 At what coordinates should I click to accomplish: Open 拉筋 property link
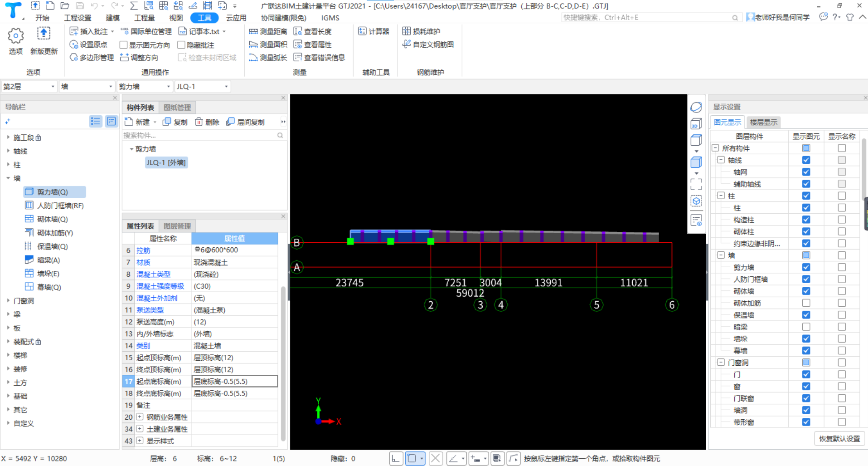143,250
